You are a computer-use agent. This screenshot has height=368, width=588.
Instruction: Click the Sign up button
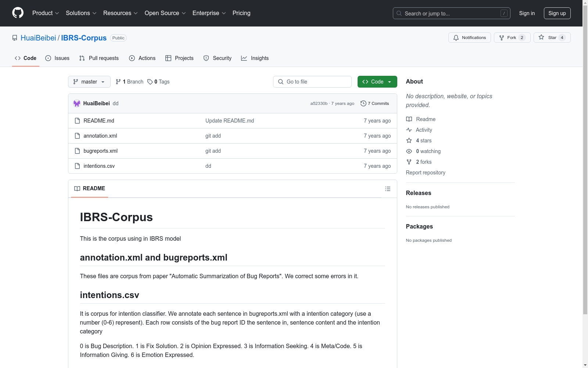(x=557, y=13)
